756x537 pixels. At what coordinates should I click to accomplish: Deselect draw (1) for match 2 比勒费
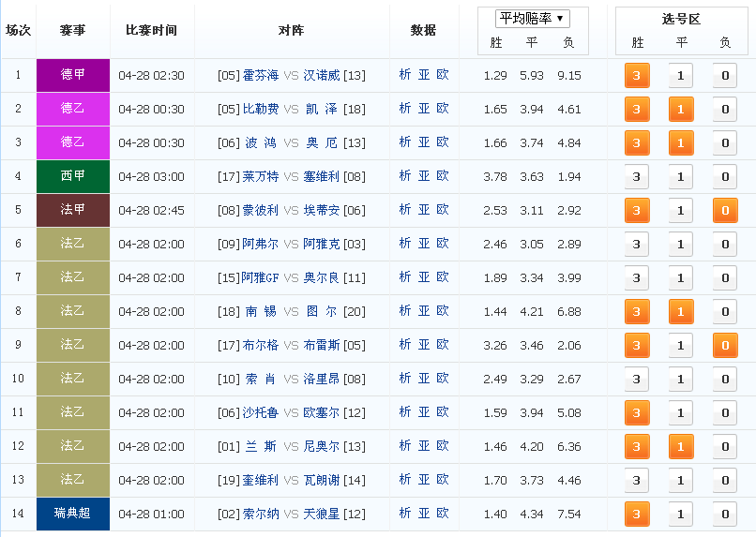(x=681, y=110)
